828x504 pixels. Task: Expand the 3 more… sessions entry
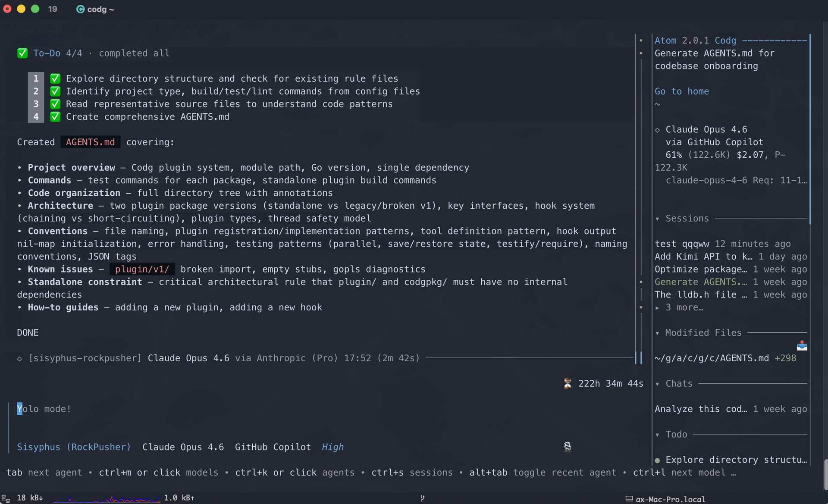pos(679,307)
